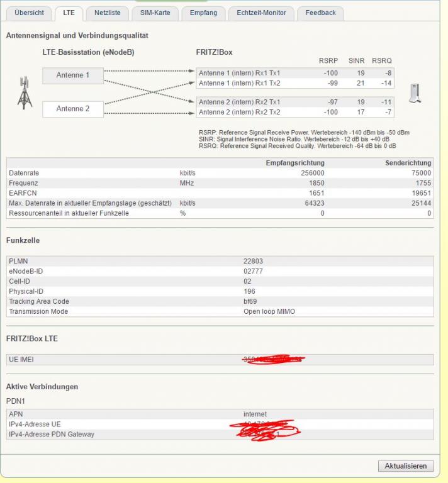Click the Ressourcenanteil in aktueller Funkzelle label
The image size is (448, 483).
69,213
